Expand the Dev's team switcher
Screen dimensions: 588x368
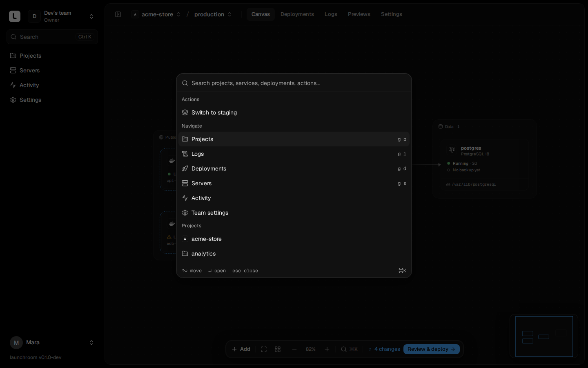[x=62, y=16]
